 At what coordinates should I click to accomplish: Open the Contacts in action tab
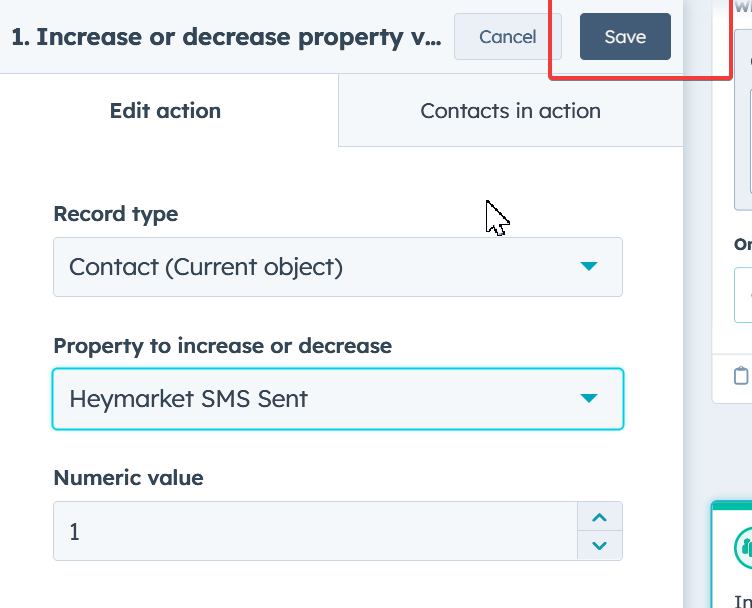(x=510, y=111)
